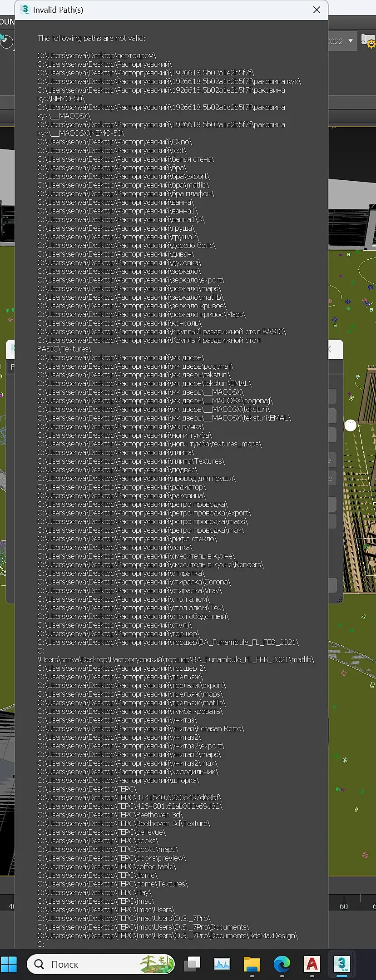Screen dimensions: 376x980
Task: Select the path ending in 'ноги тумба\textures_maps\'
Action: click(149, 444)
